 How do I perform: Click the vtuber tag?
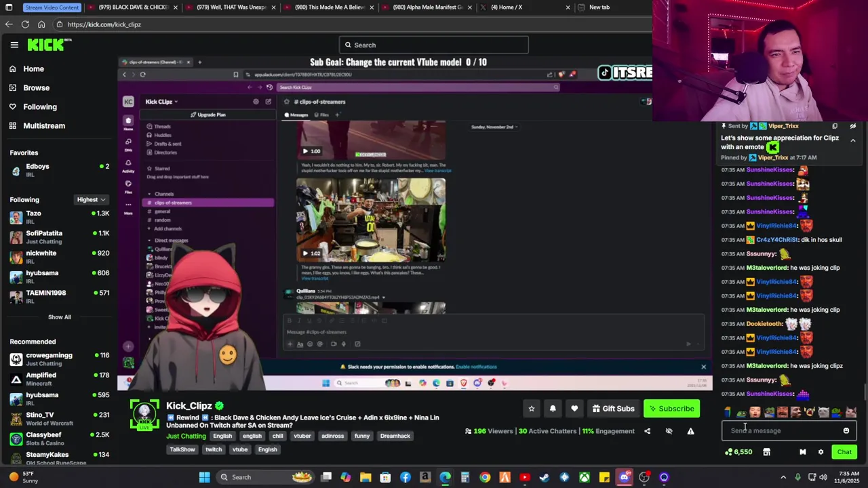click(x=302, y=436)
